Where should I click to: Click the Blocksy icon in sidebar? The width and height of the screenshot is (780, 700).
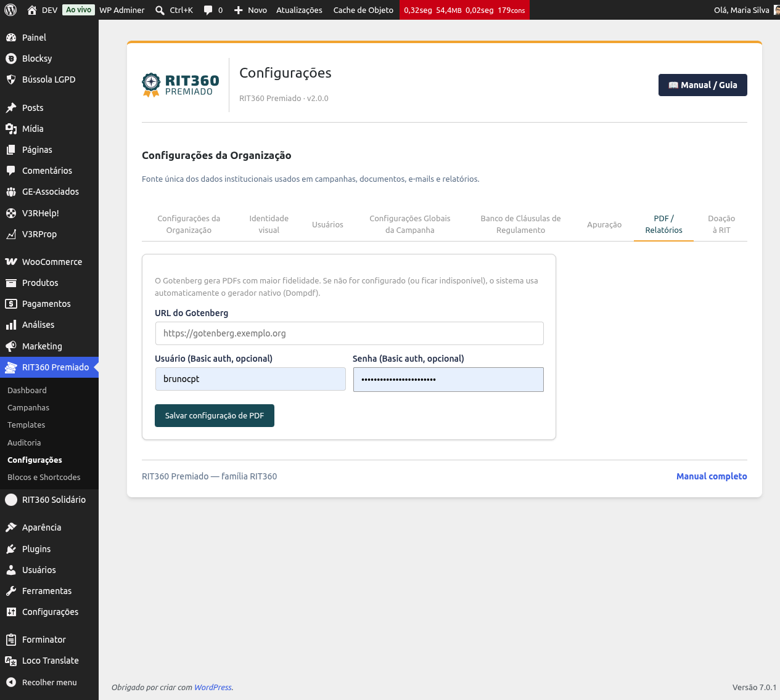click(11, 59)
